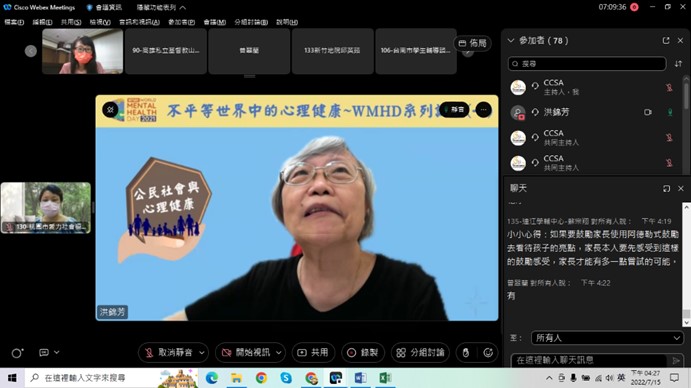691x388 pixels.
Task: Raise hand icon in controls
Action: 466,353
